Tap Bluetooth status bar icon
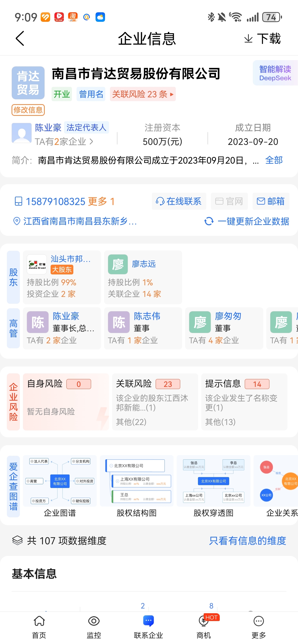The height and width of the screenshot is (644, 298). 211,17
